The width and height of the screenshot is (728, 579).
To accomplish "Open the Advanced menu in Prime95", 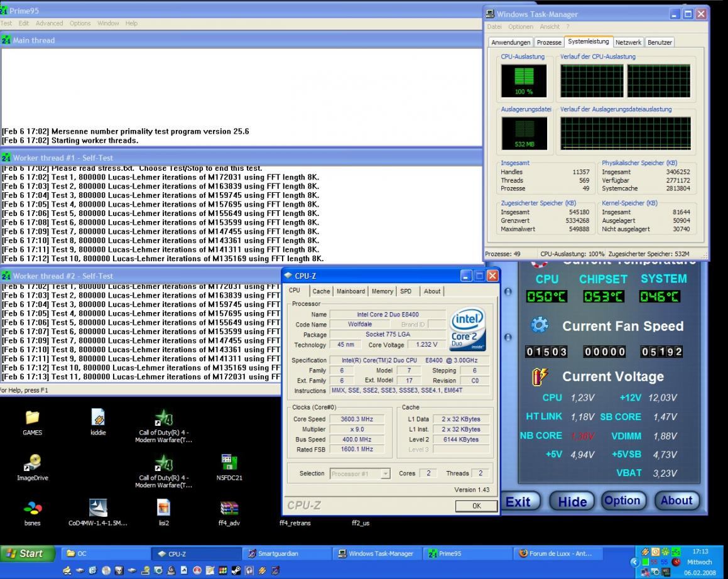I will point(49,23).
